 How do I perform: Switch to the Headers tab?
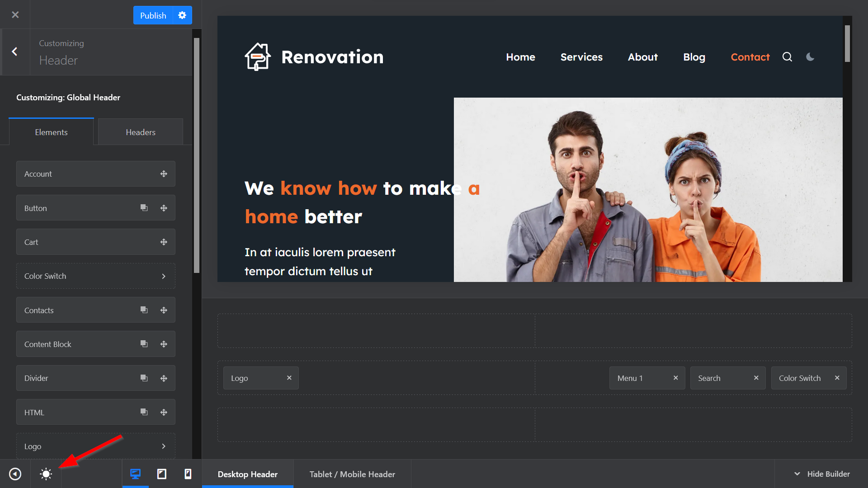[x=141, y=132]
